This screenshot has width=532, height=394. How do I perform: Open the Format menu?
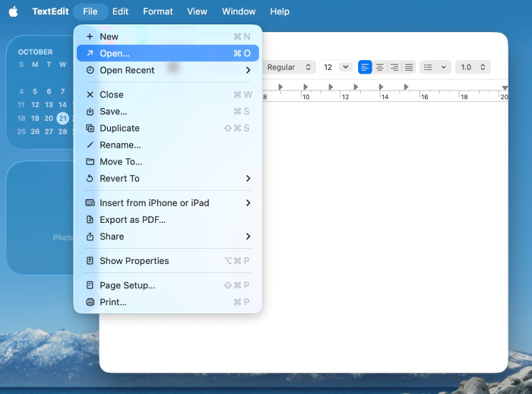click(158, 11)
